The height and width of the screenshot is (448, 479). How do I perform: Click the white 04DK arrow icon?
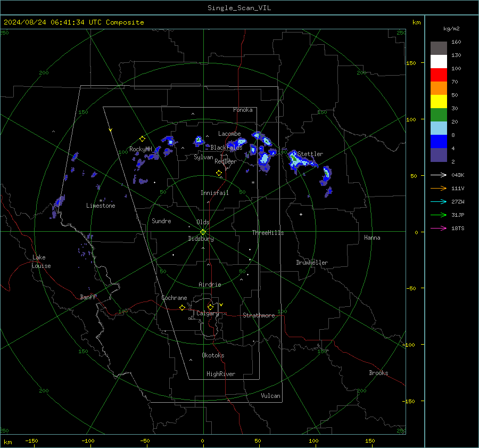point(439,175)
